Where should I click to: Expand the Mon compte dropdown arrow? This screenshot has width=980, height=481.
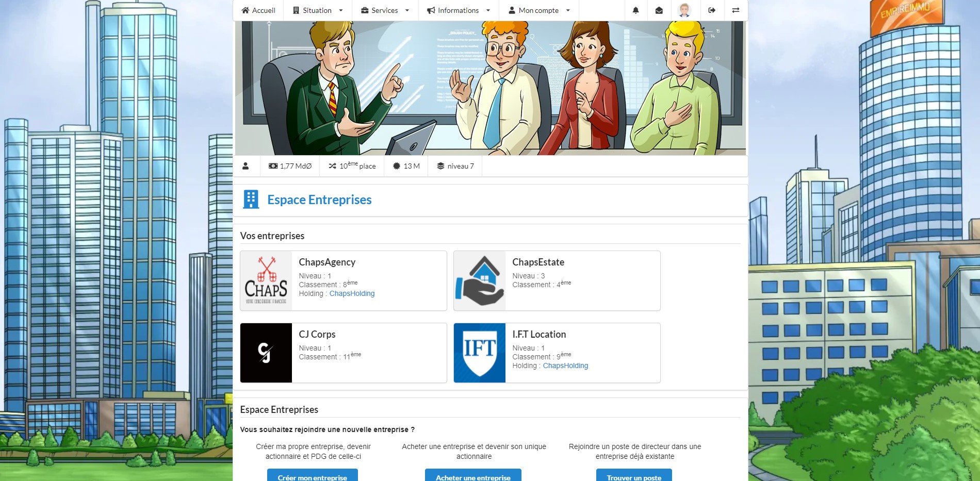click(568, 10)
